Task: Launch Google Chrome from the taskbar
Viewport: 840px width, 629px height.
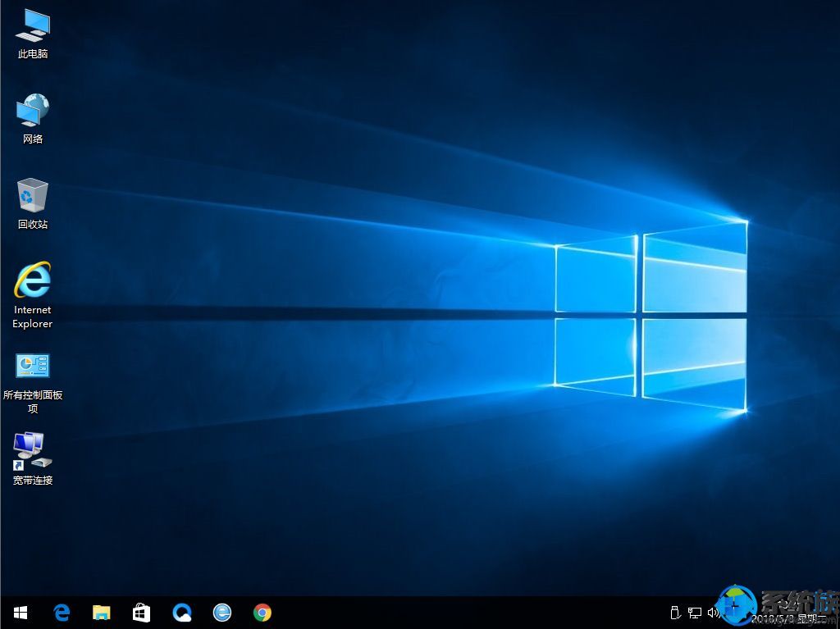Action: 262,613
